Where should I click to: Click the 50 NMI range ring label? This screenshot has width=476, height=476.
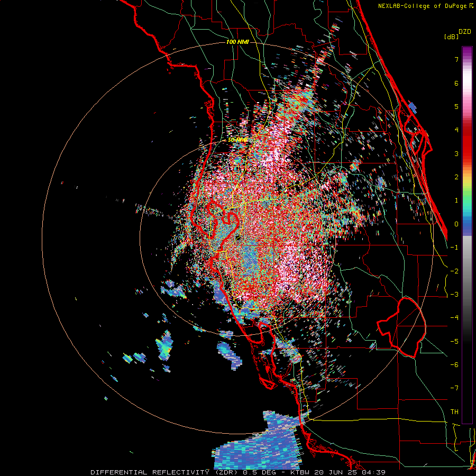click(x=237, y=140)
